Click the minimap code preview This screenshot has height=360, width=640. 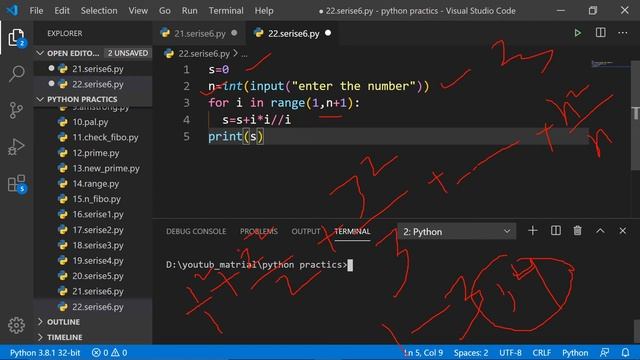[602, 63]
